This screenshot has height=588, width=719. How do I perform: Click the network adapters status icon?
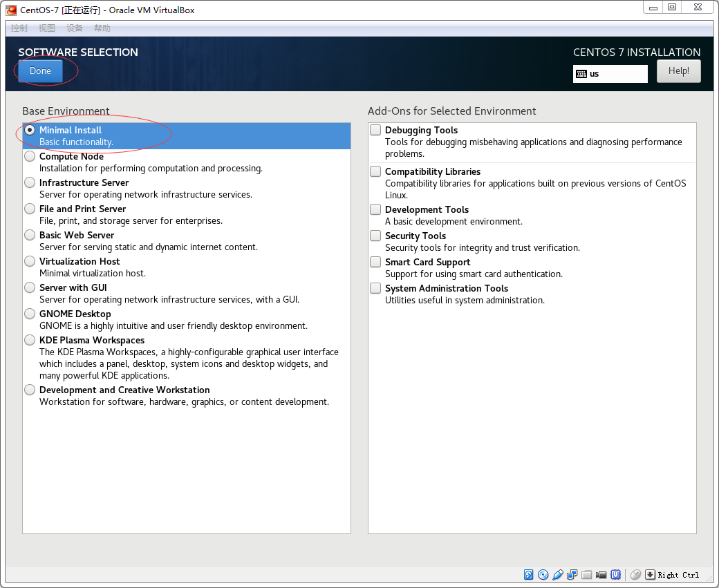572,575
